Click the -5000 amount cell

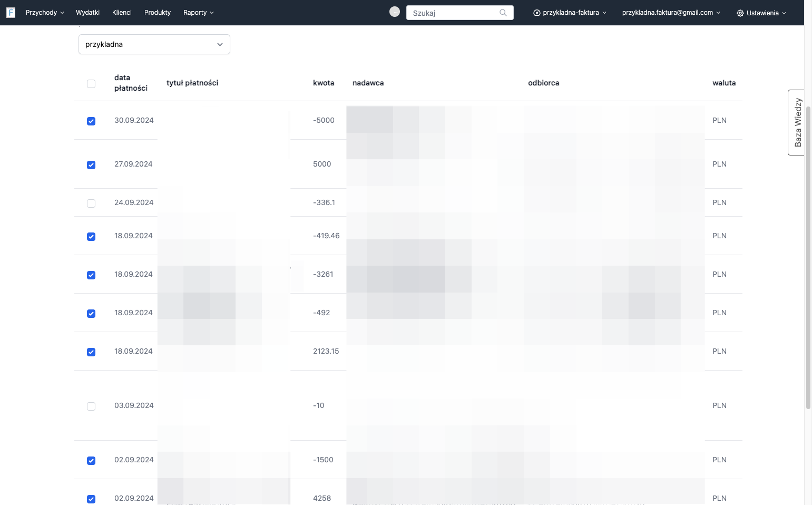324,120
